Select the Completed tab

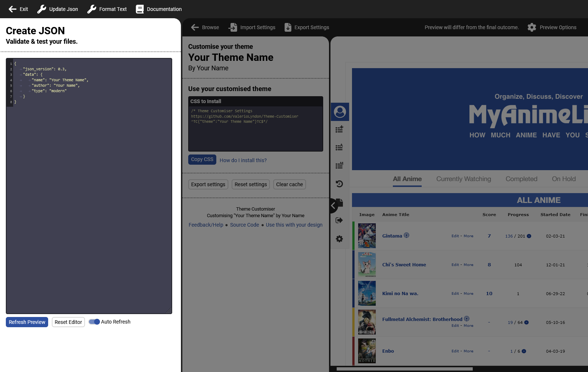(x=521, y=179)
